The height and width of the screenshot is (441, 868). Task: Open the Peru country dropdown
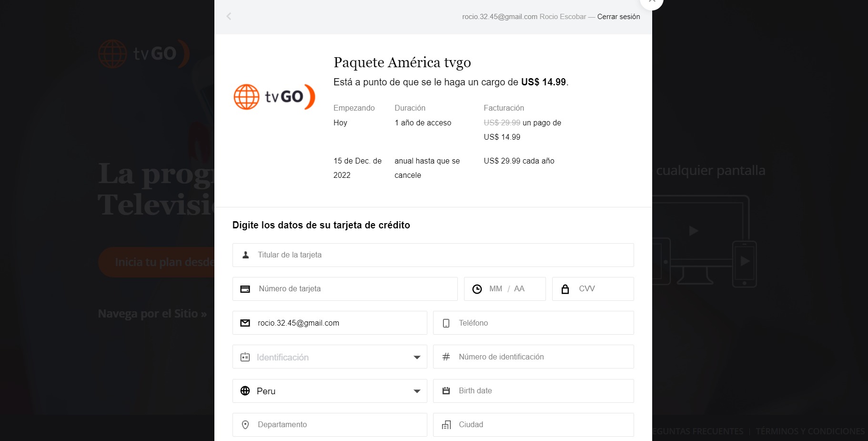pyautogui.click(x=330, y=391)
